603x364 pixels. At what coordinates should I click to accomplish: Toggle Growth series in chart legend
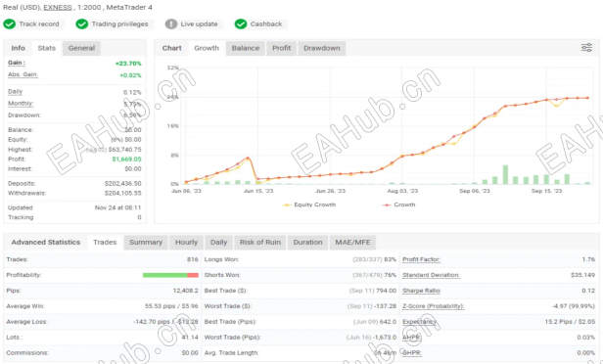[398, 205]
